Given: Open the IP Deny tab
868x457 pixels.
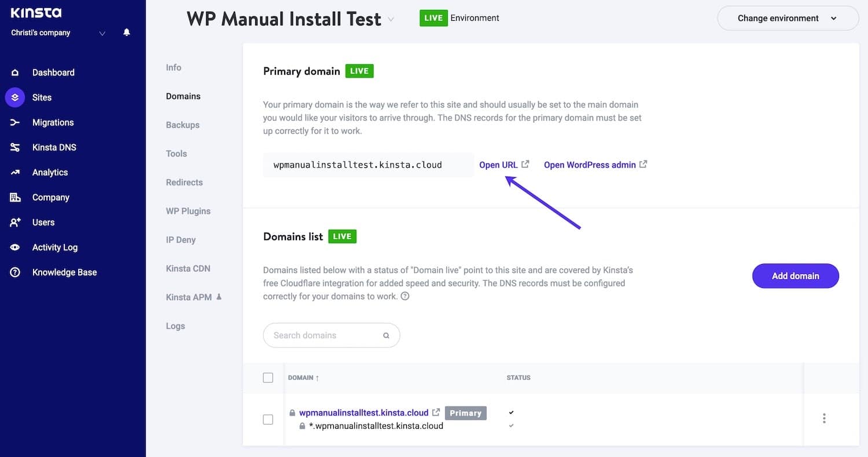Looking at the screenshot, I should tap(181, 240).
